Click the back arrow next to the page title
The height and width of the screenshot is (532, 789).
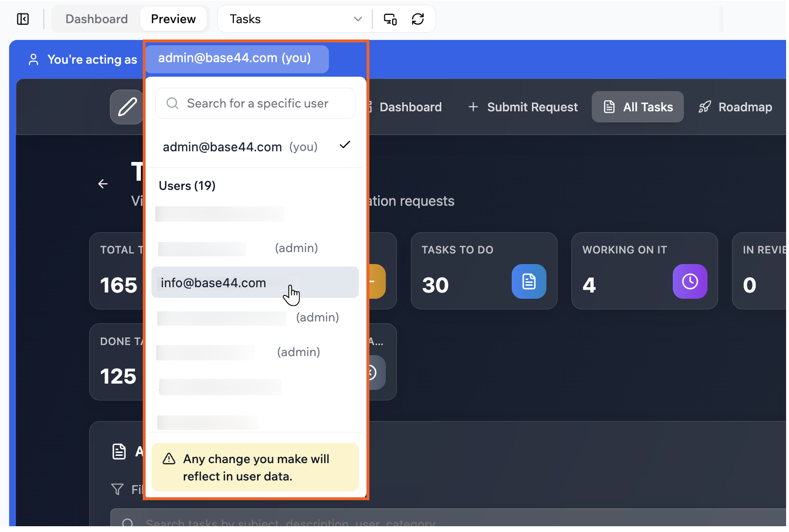(x=103, y=184)
